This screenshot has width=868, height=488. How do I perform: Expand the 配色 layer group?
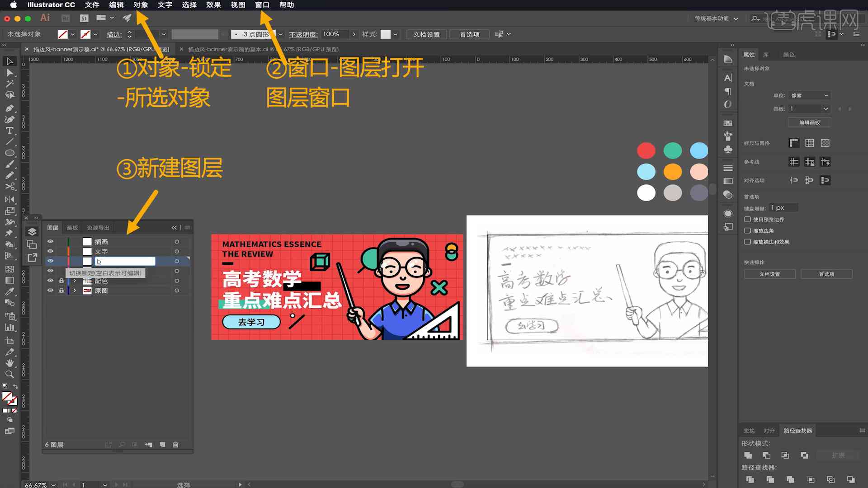(x=75, y=281)
